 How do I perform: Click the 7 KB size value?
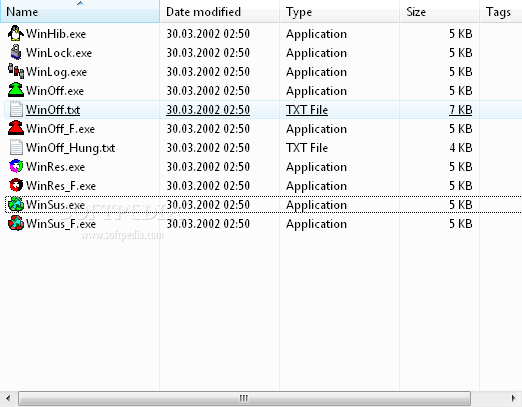(x=460, y=110)
